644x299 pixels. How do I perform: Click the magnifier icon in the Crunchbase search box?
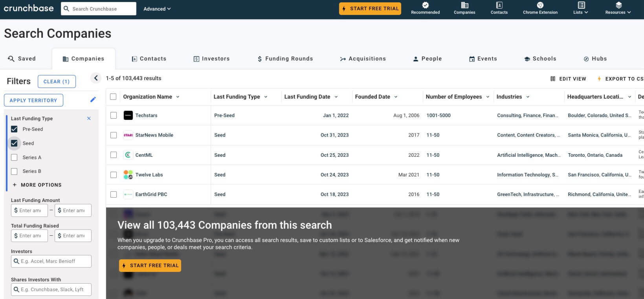pos(66,9)
